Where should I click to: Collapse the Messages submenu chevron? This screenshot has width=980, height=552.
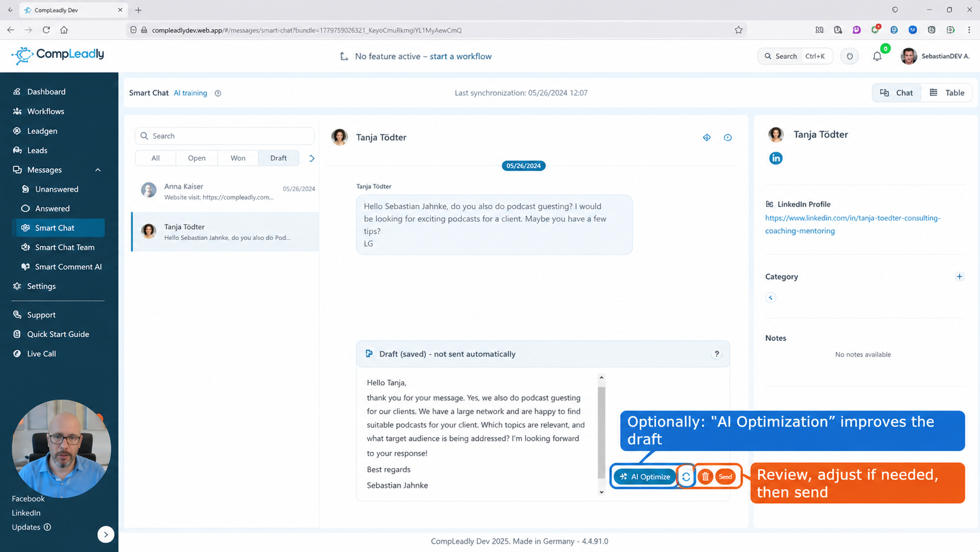pyautogui.click(x=98, y=170)
